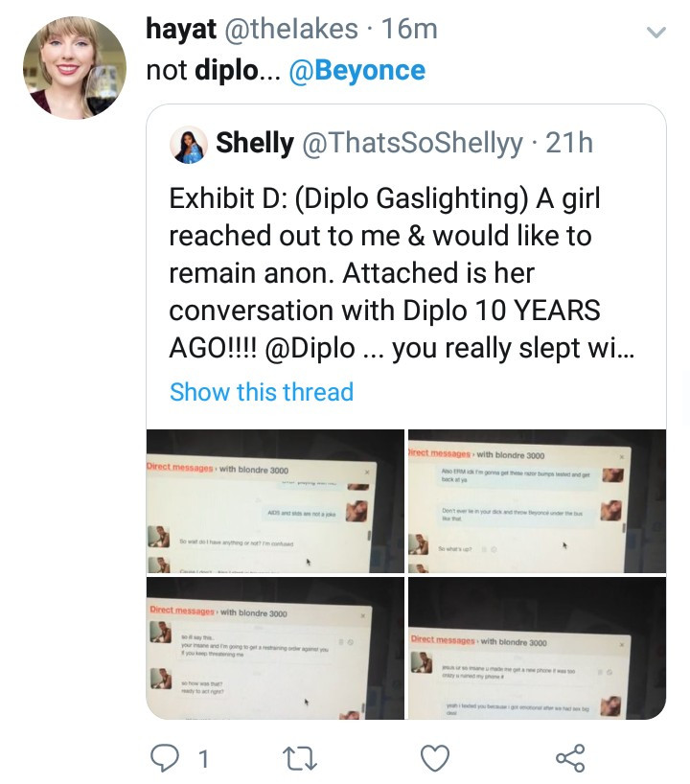Open the top-left attached screenshot

point(274,500)
